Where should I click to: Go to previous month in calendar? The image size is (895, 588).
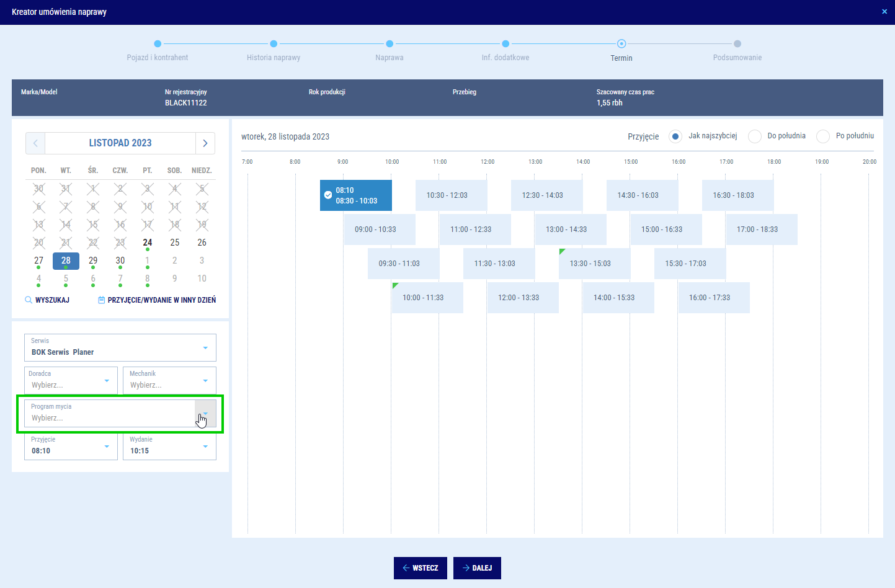pos(35,143)
